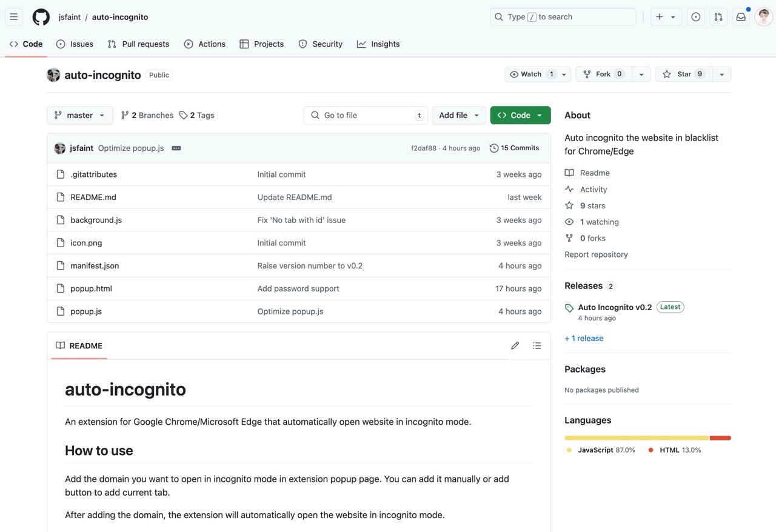Image resolution: width=776 pixels, height=532 pixels.
Task: Click the file icon beside manifest.json
Action: tap(60, 265)
